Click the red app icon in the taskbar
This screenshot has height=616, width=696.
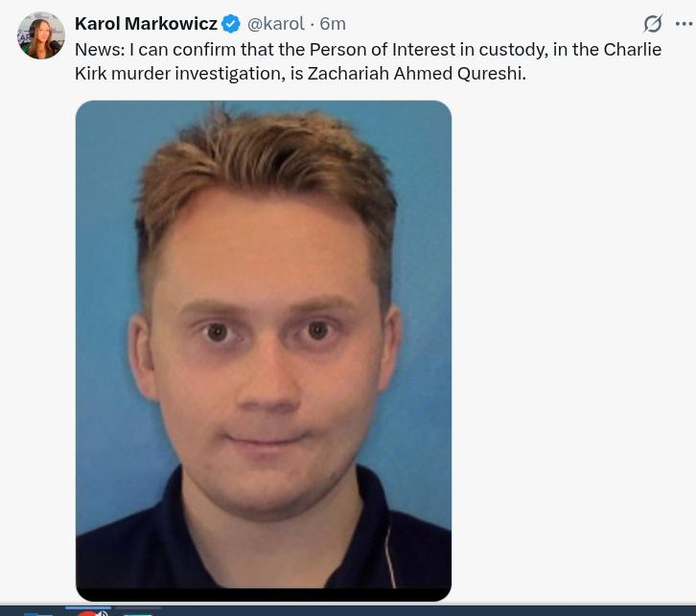(88, 613)
